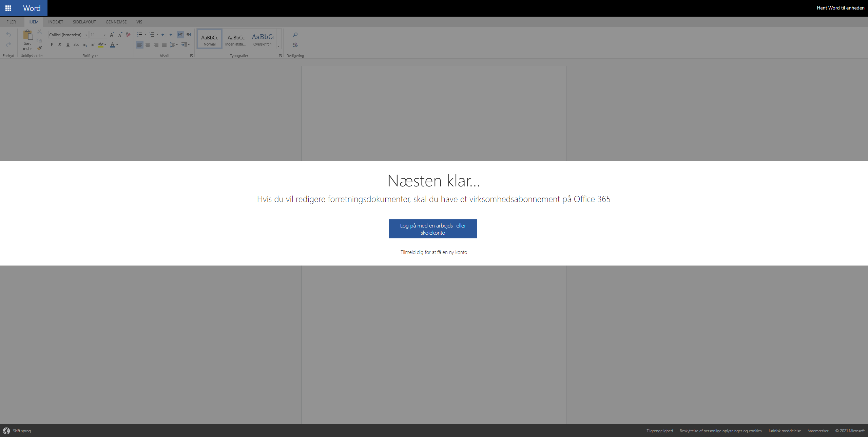Open the font color dropdown arrow
Viewport: 868px width, 437px height.
(x=117, y=45)
